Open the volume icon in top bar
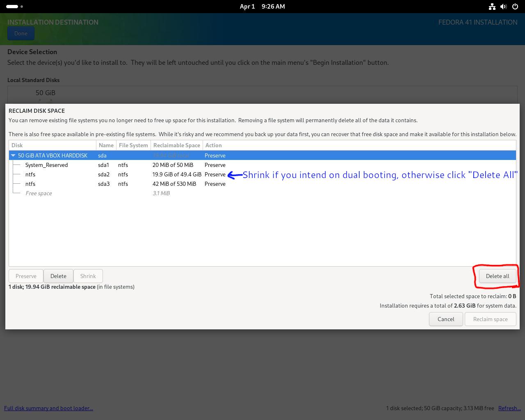This screenshot has width=525, height=420. point(504,7)
